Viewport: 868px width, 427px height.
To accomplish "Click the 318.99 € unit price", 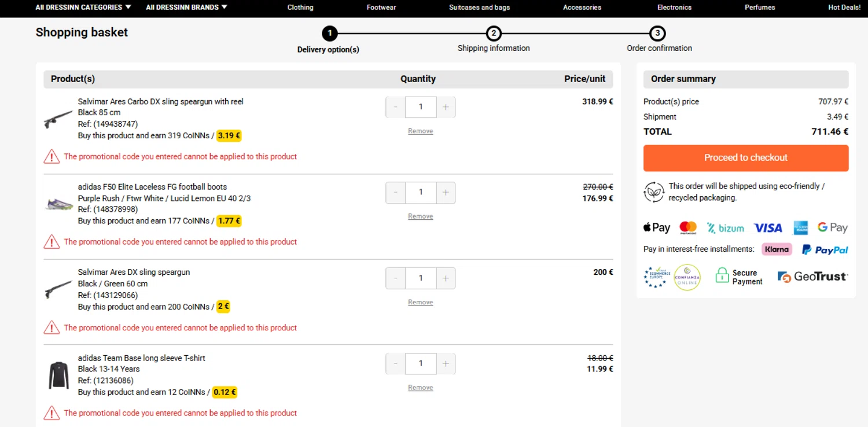I will (598, 102).
